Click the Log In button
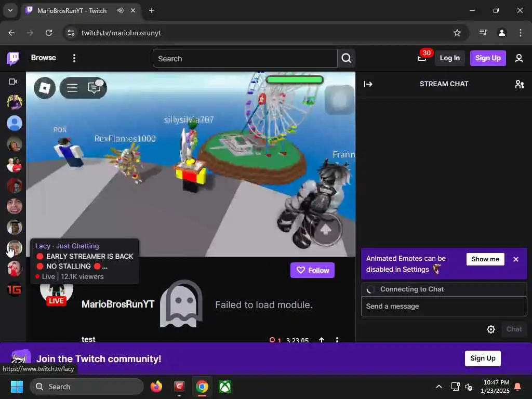 [x=449, y=58]
